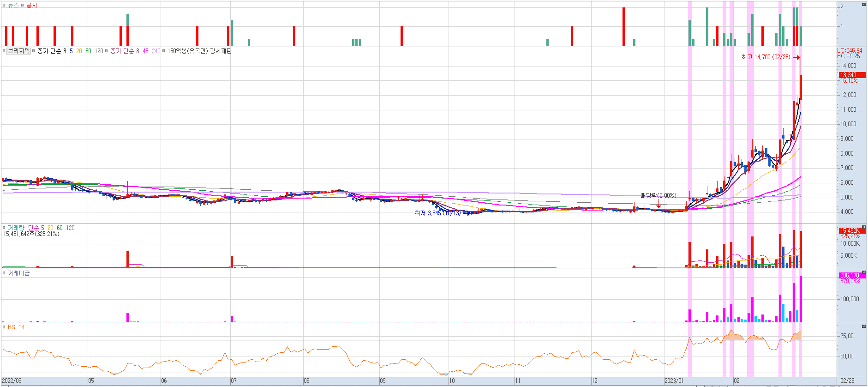
Task: Close the RSI 18 panel
Action: tap(864, 326)
